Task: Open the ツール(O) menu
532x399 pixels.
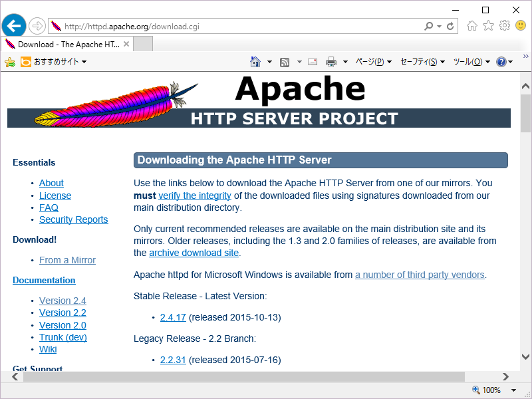Action: tap(471, 62)
